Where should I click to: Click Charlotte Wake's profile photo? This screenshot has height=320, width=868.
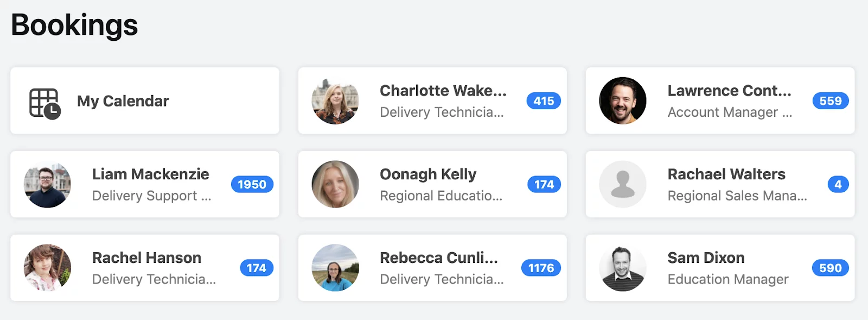335,101
